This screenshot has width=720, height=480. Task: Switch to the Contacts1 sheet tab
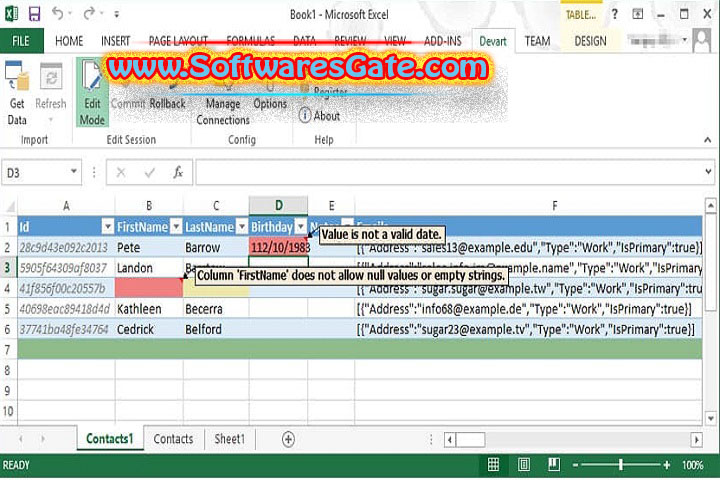[x=110, y=439]
